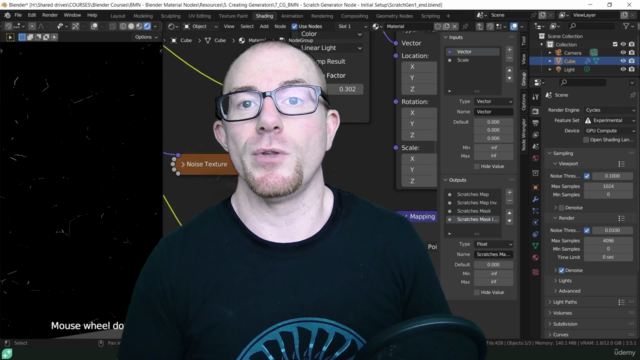
Task: Open the Slot 1 material slot dropdown
Action: (352, 26)
